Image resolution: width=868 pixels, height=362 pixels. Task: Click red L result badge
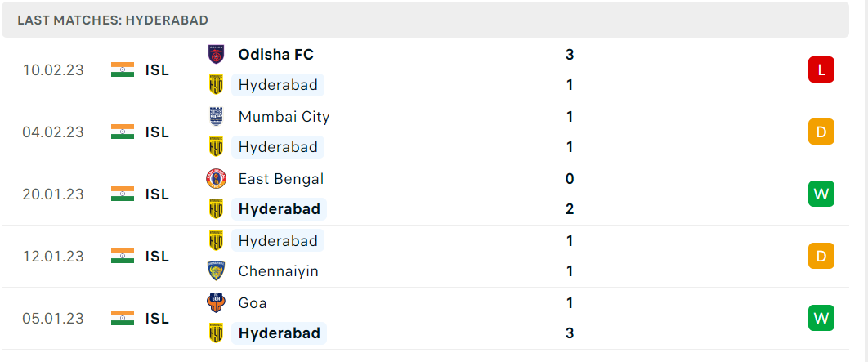[x=821, y=69]
